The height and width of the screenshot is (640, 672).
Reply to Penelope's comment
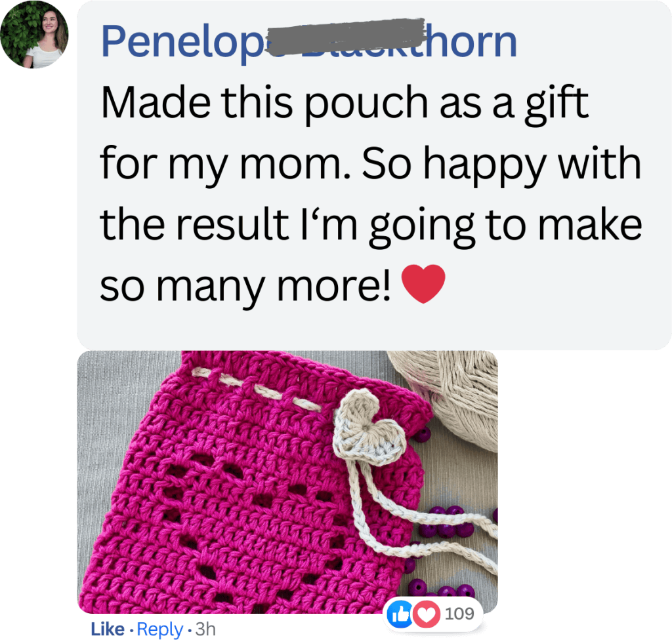click(160, 630)
